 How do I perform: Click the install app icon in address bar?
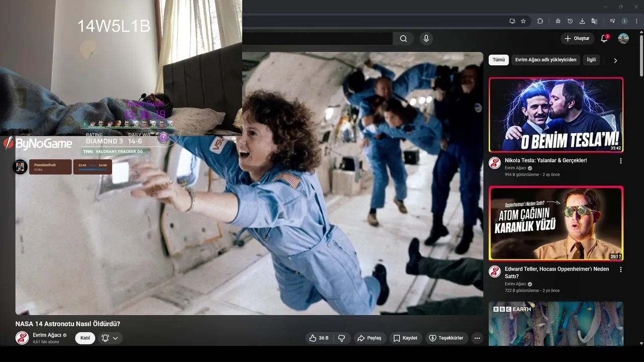[x=512, y=21]
